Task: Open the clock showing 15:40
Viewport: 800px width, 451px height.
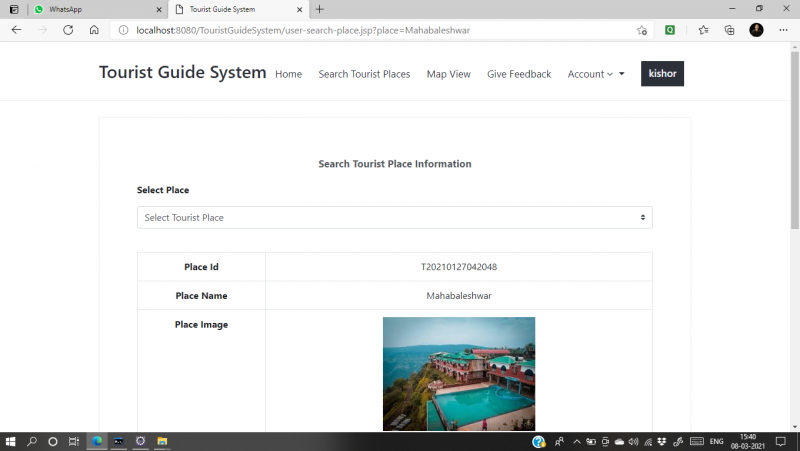Action: [x=747, y=441]
